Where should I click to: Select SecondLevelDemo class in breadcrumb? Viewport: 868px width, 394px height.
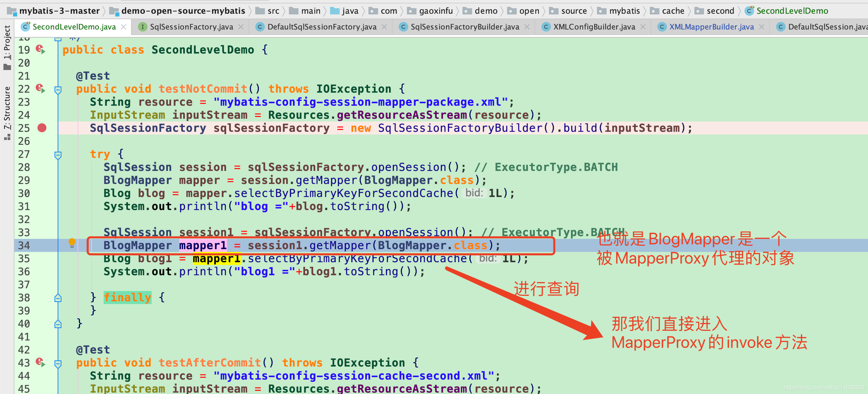point(786,11)
